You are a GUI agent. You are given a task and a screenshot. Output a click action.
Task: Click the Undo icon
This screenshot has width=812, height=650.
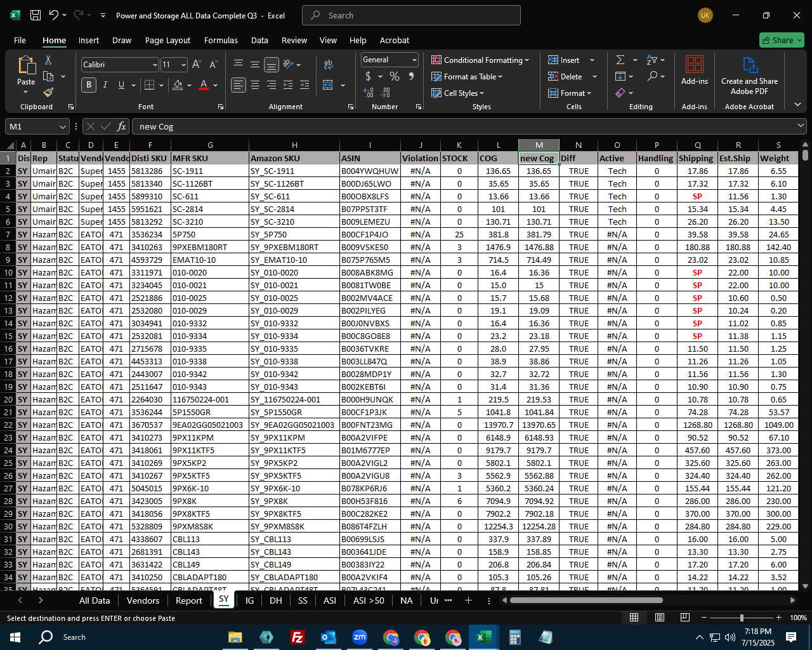tap(54, 15)
